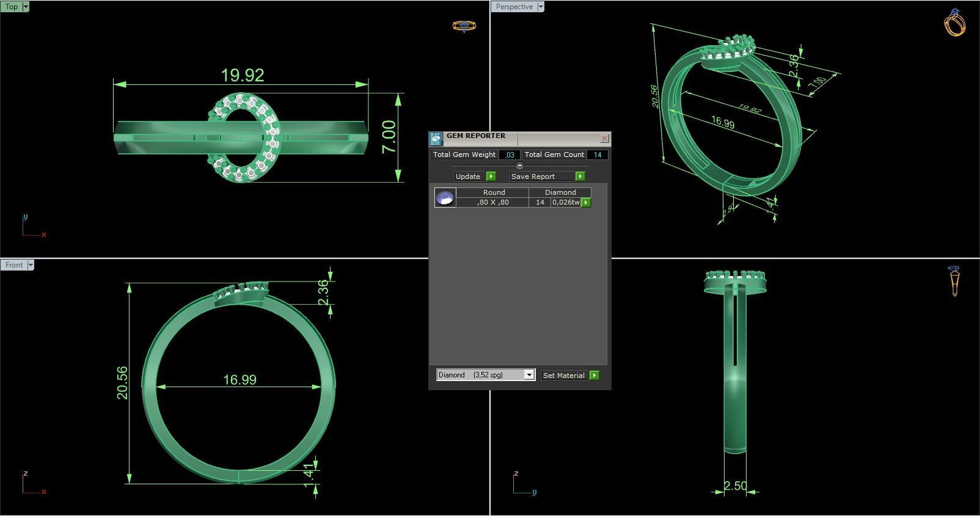Screen dimensions: 980x516
Task: Click the Total Gem Count value 14
Action: tap(597, 155)
